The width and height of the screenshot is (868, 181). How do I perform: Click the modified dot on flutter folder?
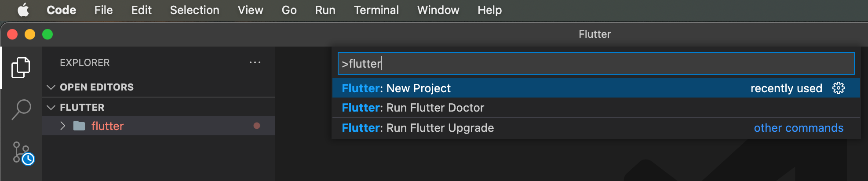pyautogui.click(x=257, y=126)
